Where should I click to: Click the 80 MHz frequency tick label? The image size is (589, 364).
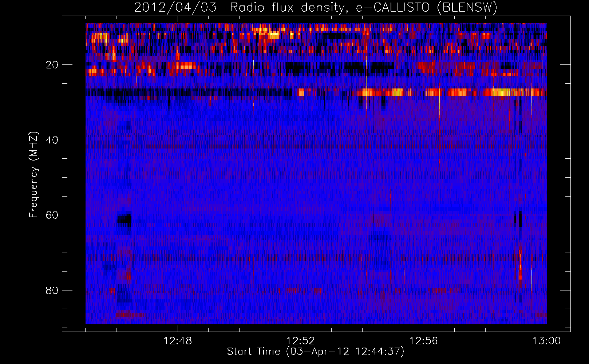point(52,290)
